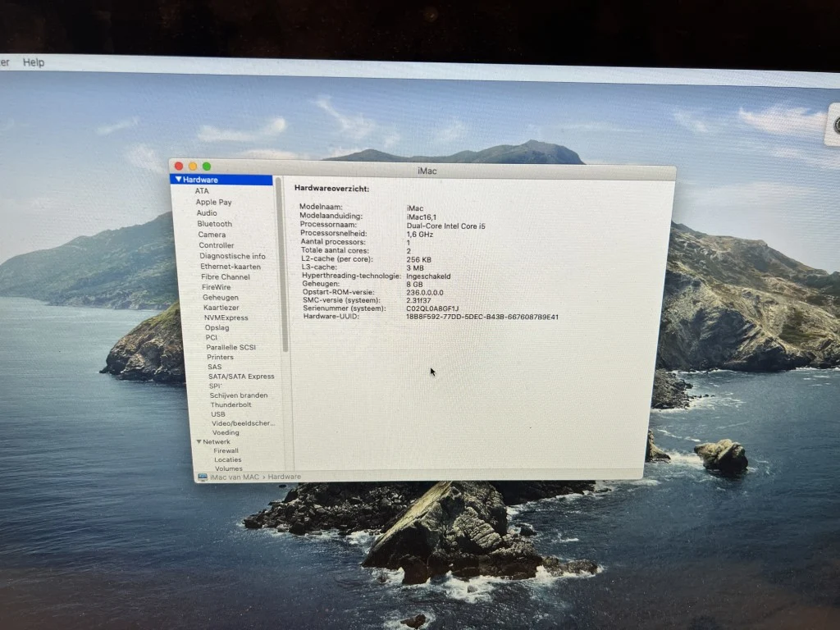Select SAS in the sidebar

[214, 367]
